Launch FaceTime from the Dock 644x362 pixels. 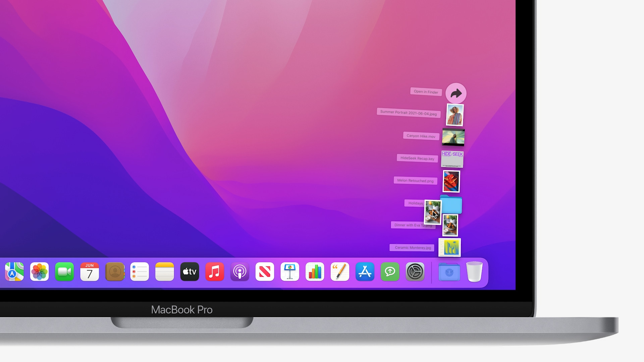point(64,272)
